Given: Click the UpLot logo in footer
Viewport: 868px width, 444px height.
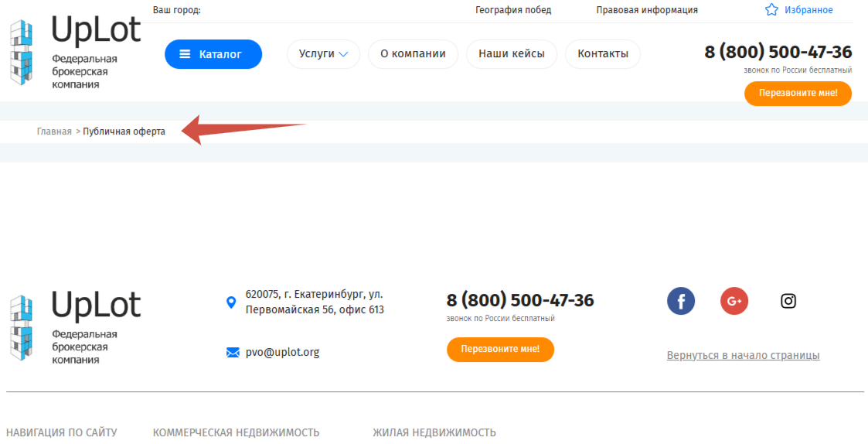Looking at the screenshot, I should 75,328.
